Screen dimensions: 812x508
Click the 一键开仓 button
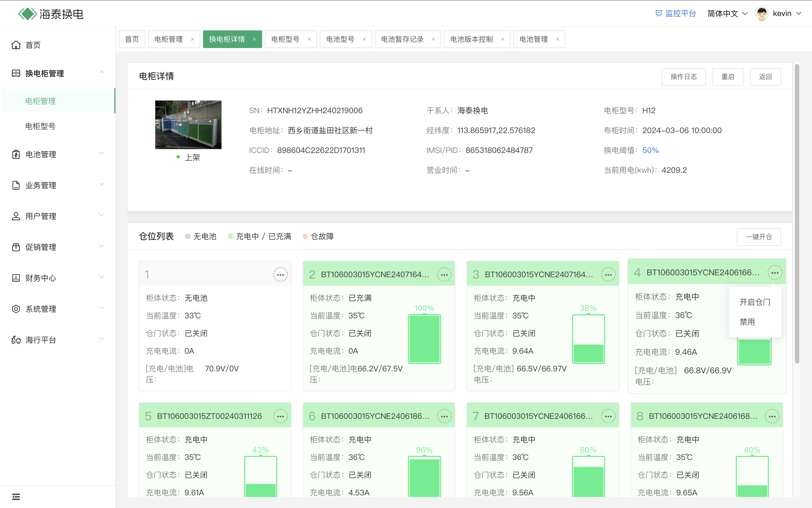point(759,237)
